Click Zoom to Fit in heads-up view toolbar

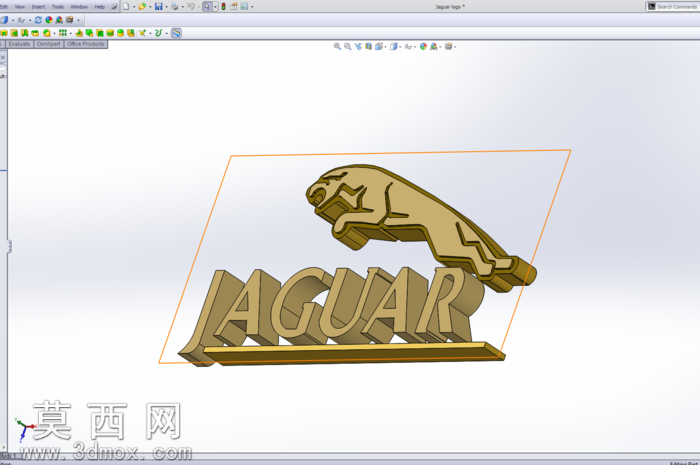pyautogui.click(x=337, y=46)
